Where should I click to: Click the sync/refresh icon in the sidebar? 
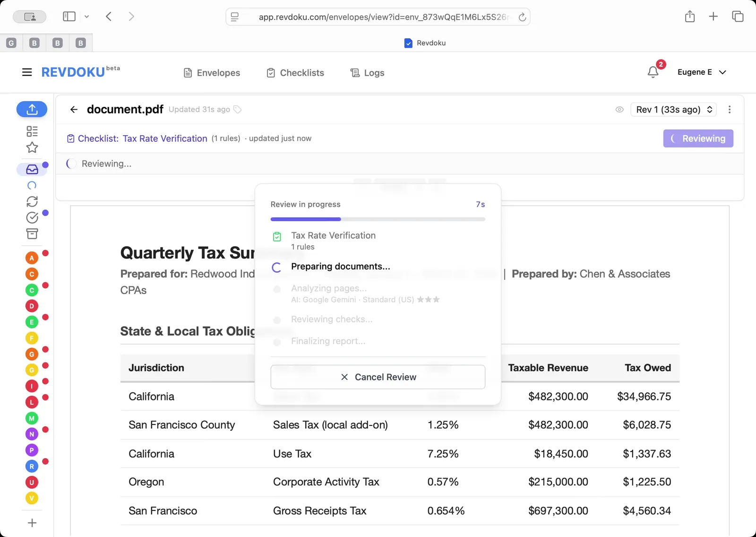point(32,201)
